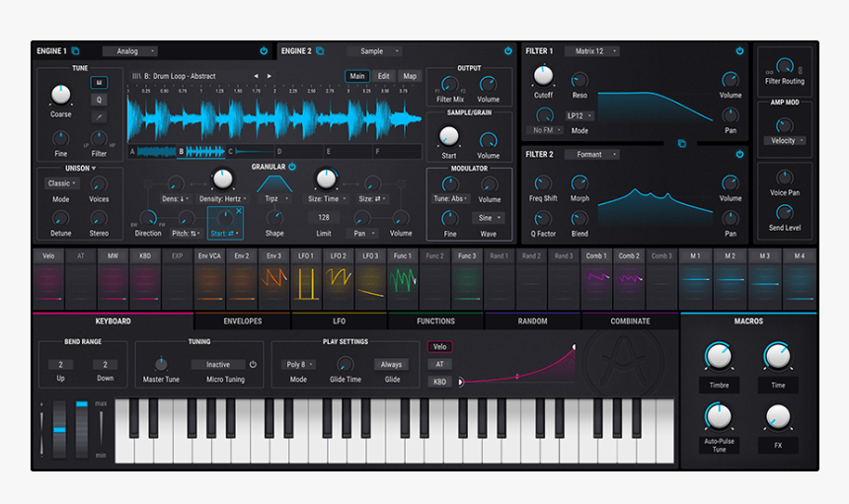
Task: Close the Start modulation highlight X
Action: tap(239, 211)
